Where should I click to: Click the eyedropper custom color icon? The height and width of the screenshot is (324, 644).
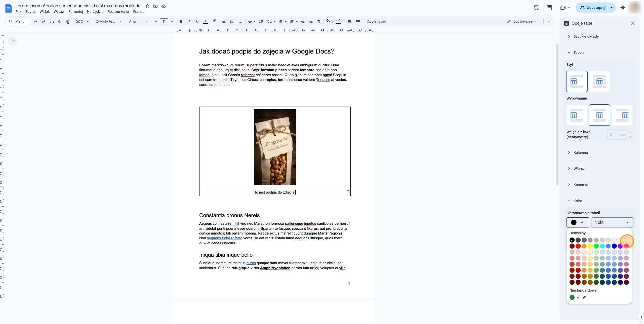[584, 297]
